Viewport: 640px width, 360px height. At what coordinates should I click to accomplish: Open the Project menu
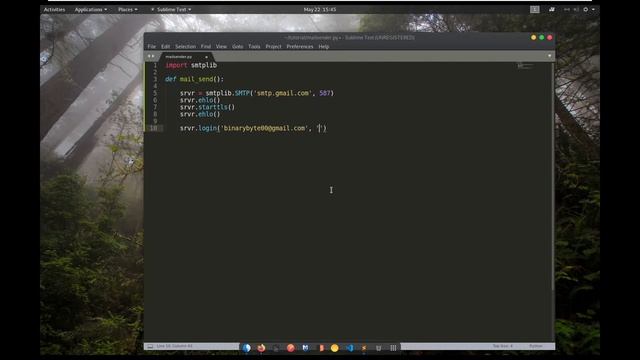tap(273, 47)
